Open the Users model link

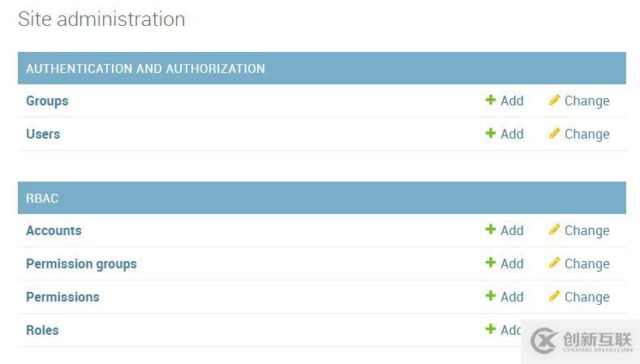click(x=43, y=134)
